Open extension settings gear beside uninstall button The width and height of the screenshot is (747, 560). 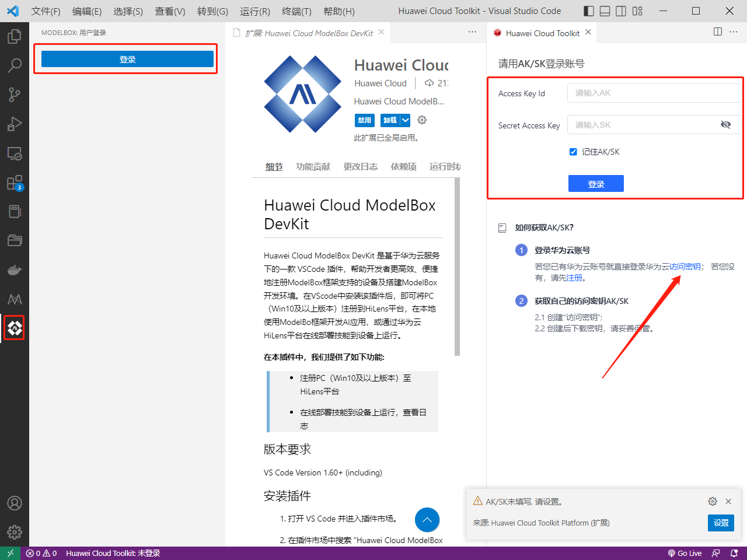[422, 120]
